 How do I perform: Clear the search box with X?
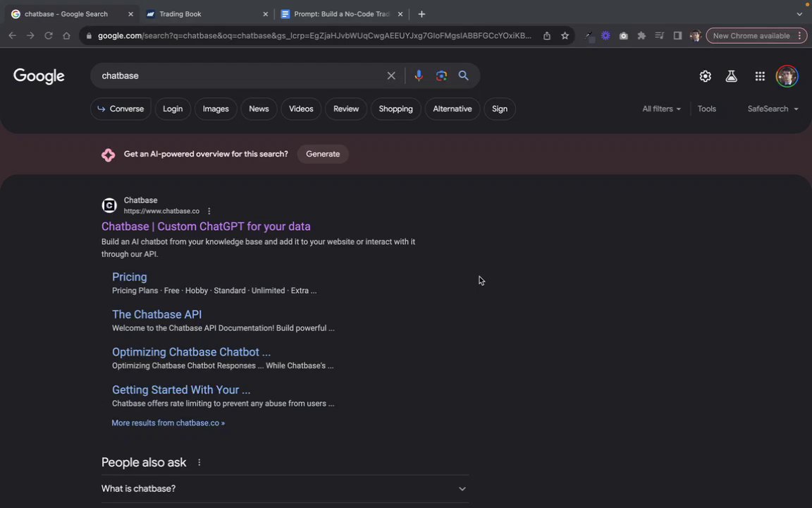pos(391,75)
